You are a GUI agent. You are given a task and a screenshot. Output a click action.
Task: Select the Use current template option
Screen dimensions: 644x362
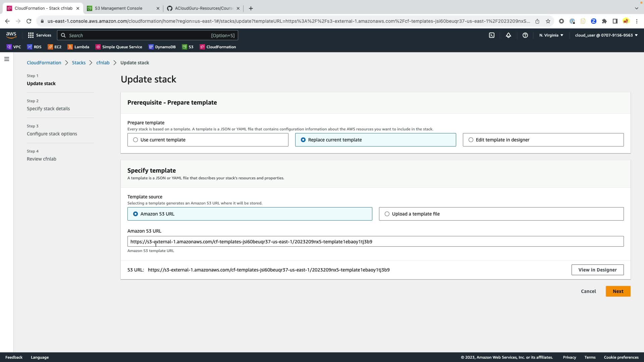click(x=136, y=140)
